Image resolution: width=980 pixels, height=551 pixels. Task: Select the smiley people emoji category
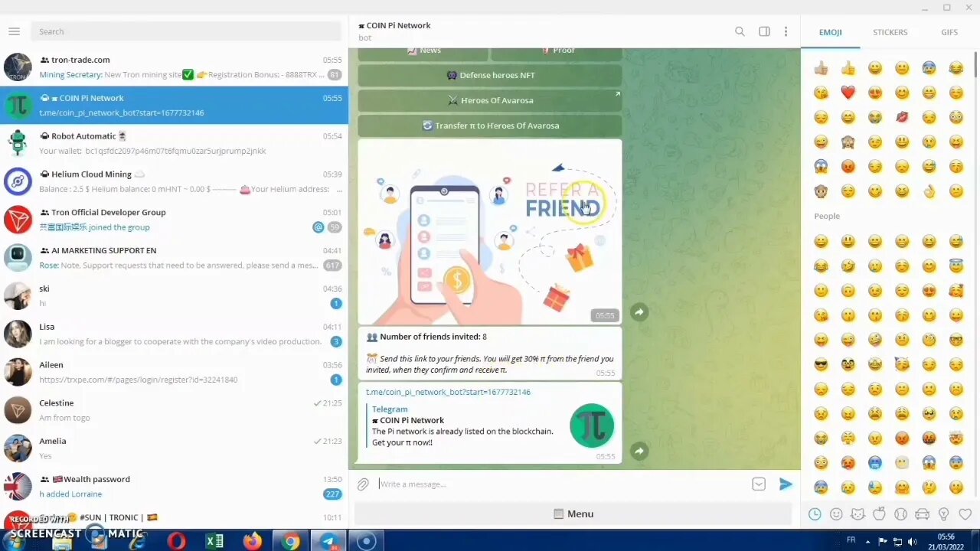pos(836,514)
